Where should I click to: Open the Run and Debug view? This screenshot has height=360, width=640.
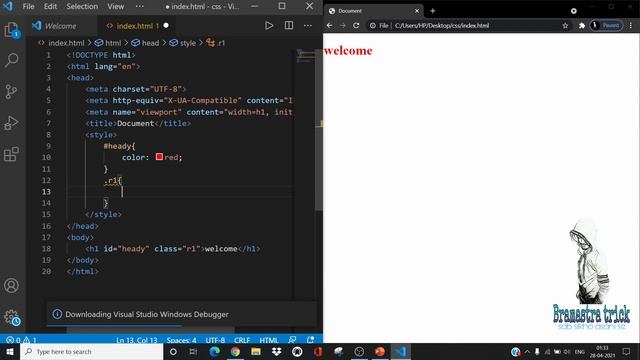(11, 123)
